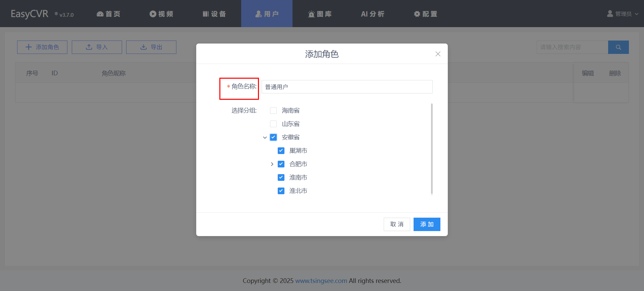644x291 pixels.
Task: Open the 配置 gear icon
Action: [417, 14]
